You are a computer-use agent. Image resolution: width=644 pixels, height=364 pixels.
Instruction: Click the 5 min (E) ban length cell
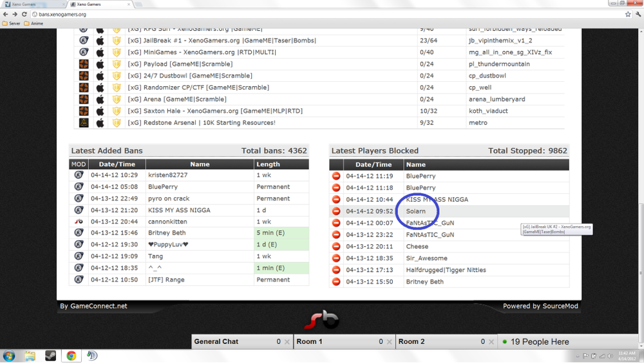tap(281, 233)
